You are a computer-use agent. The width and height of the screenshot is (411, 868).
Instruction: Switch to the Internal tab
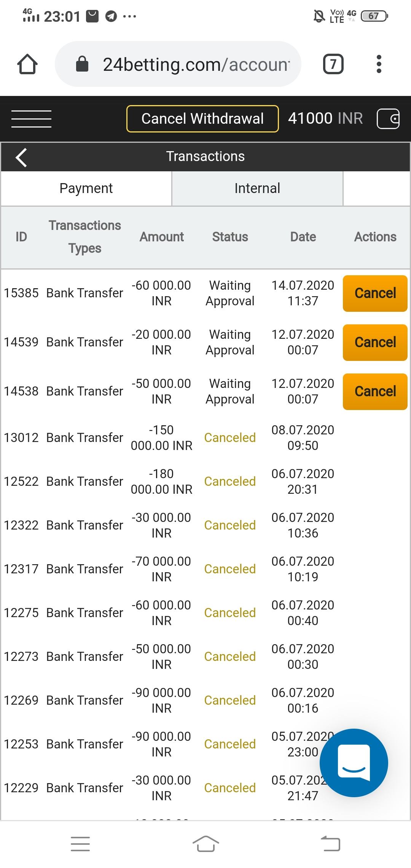pyautogui.click(x=257, y=188)
